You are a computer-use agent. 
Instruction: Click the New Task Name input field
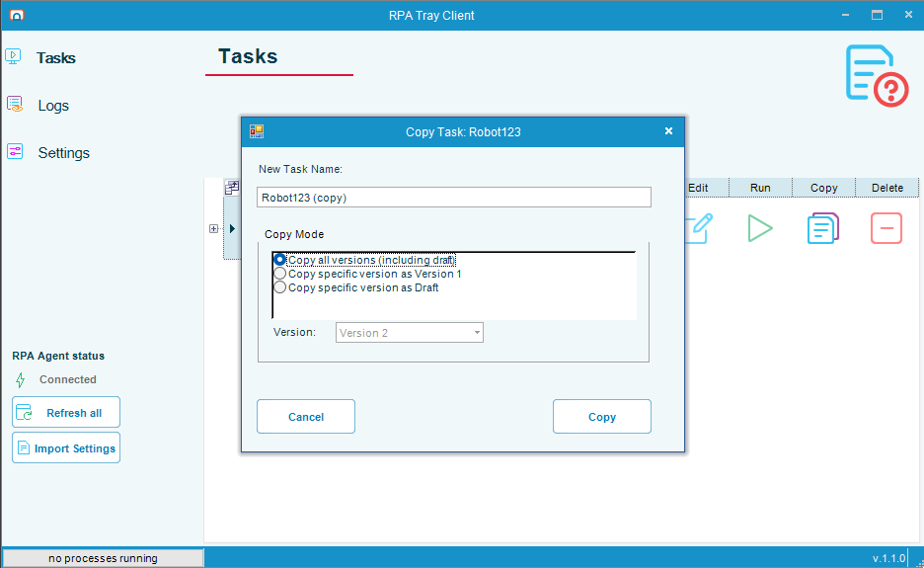(454, 197)
